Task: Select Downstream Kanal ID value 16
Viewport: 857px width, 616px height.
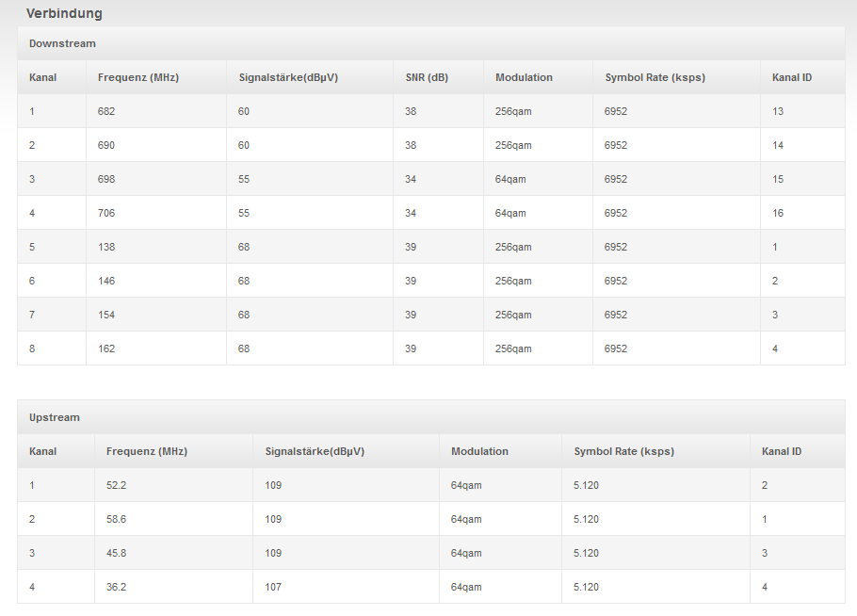Action: point(778,213)
